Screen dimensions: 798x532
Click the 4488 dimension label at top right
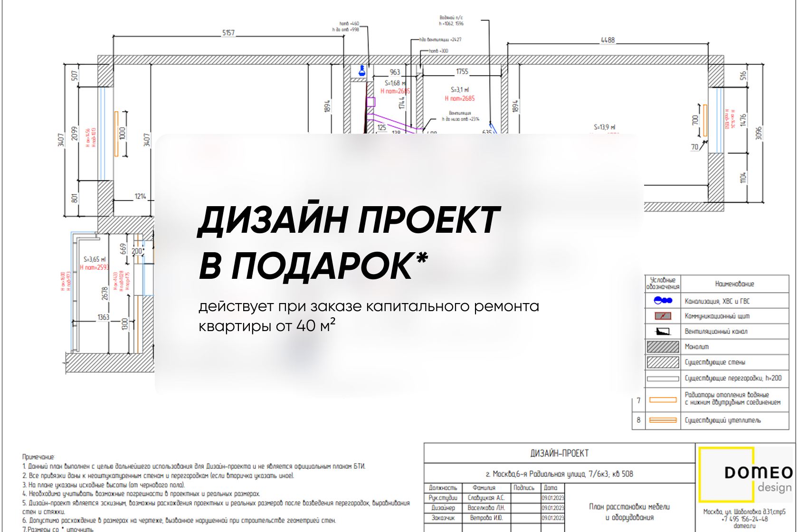tap(608, 40)
